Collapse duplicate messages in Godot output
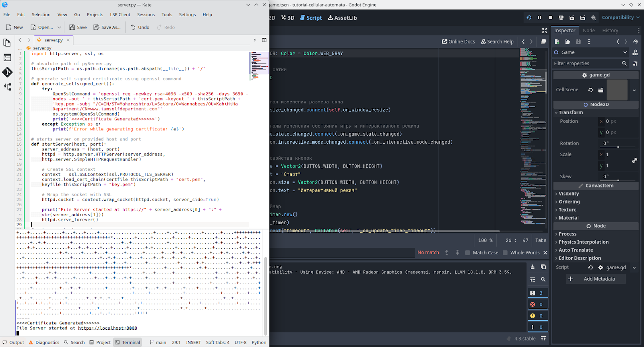Image resolution: width=644 pixels, height=347 pixels. pos(533,279)
